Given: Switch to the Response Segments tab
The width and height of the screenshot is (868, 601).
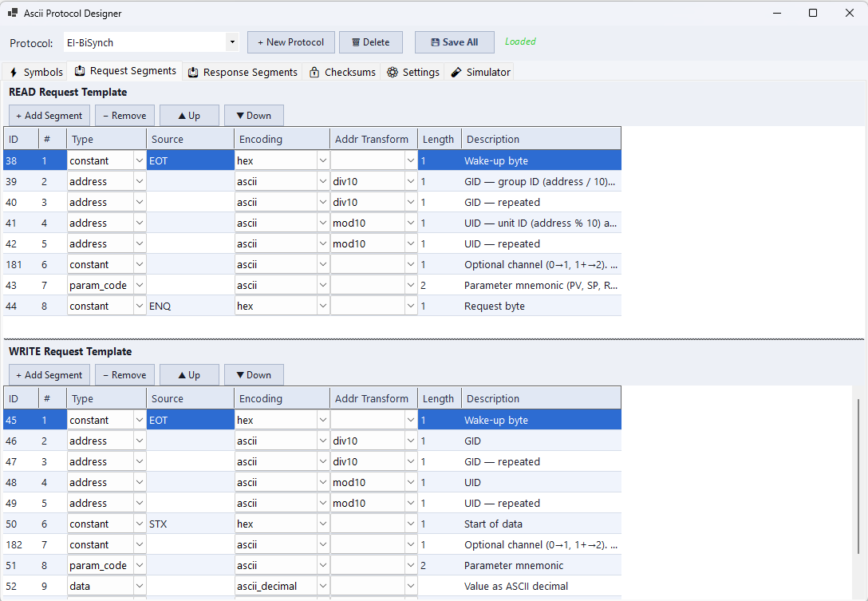Looking at the screenshot, I should [x=243, y=71].
